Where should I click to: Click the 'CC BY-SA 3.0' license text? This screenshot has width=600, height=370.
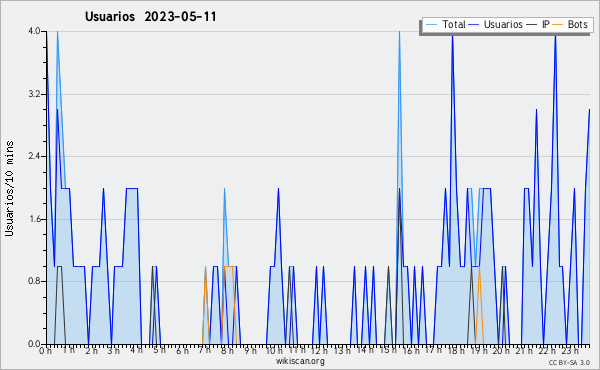click(x=569, y=362)
